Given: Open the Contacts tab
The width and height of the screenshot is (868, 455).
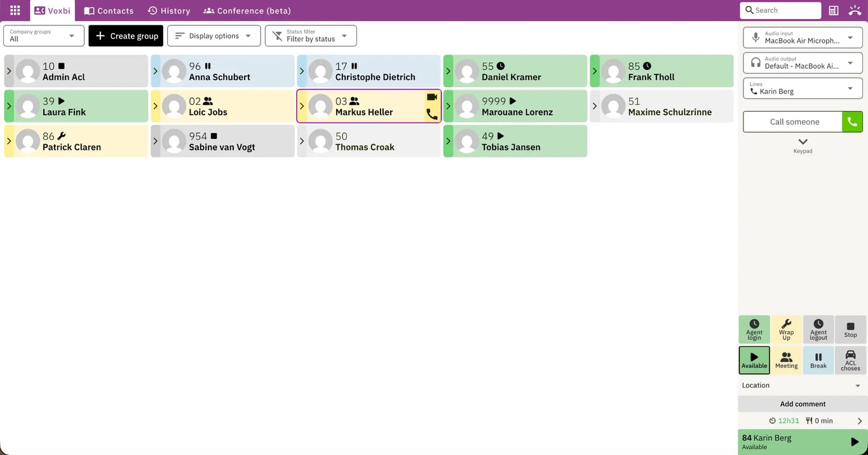Looking at the screenshot, I should [x=109, y=11].
